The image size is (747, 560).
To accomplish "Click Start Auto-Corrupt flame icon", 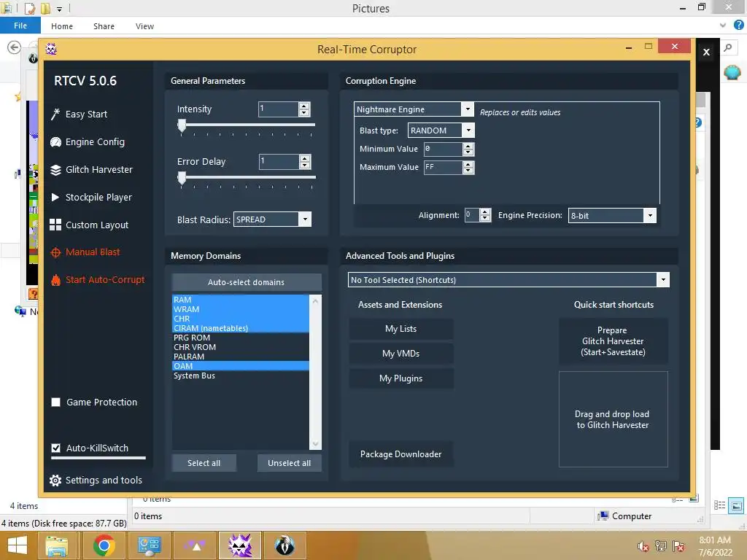I will [x=55, y=280].
